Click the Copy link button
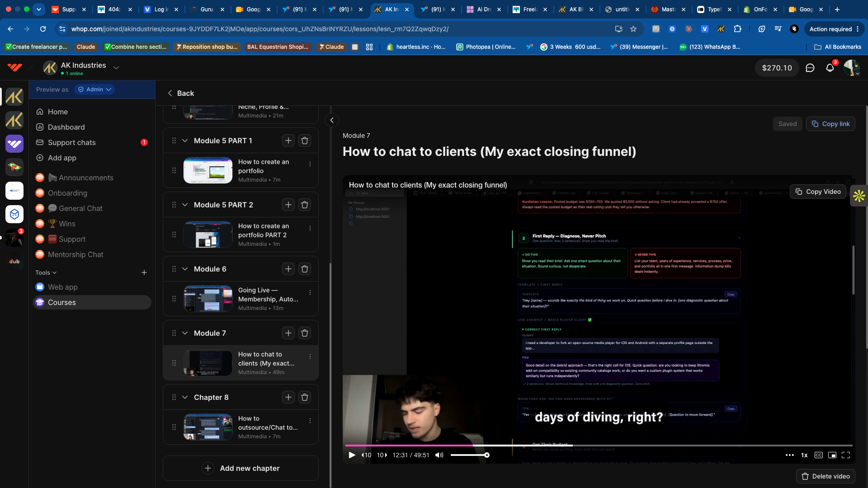The image size is (868, 488). tap(830, 124)
